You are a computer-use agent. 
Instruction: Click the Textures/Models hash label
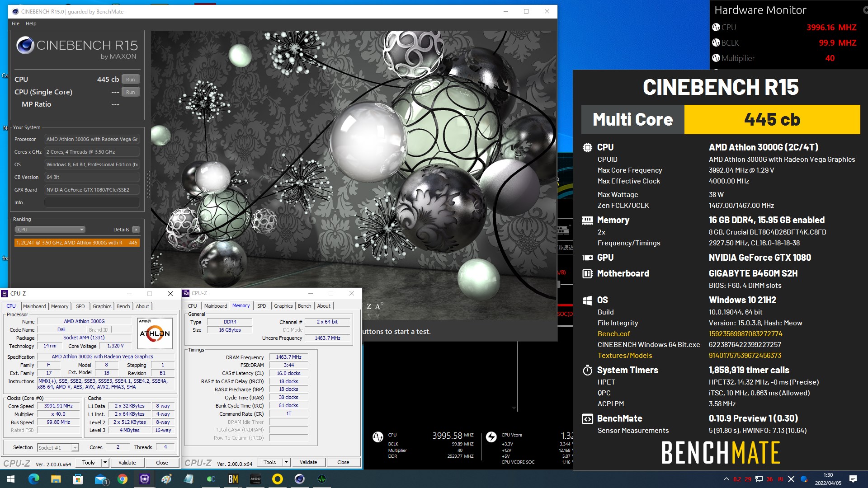625,356
